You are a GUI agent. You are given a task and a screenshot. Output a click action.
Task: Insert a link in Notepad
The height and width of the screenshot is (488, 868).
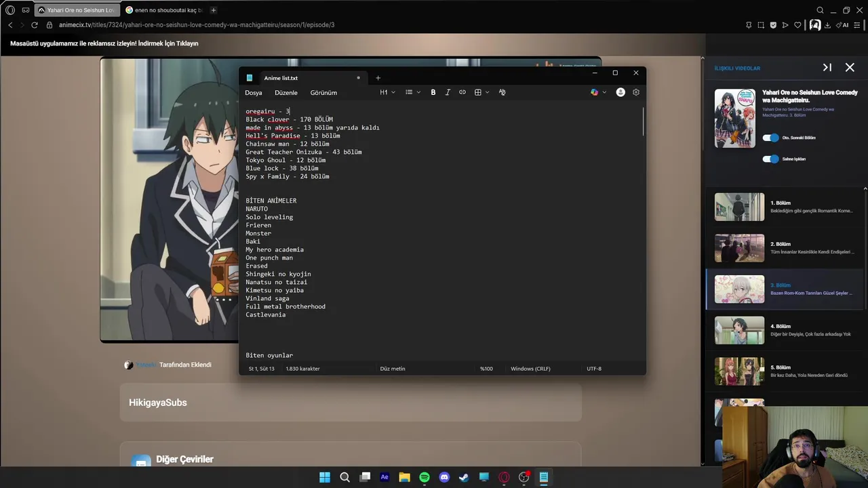[x=462, y=92]
